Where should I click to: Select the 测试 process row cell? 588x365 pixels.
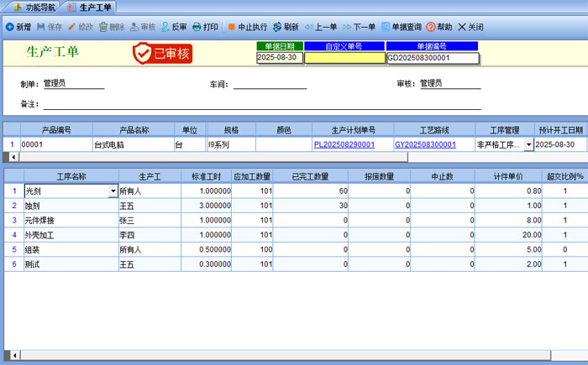71,264
